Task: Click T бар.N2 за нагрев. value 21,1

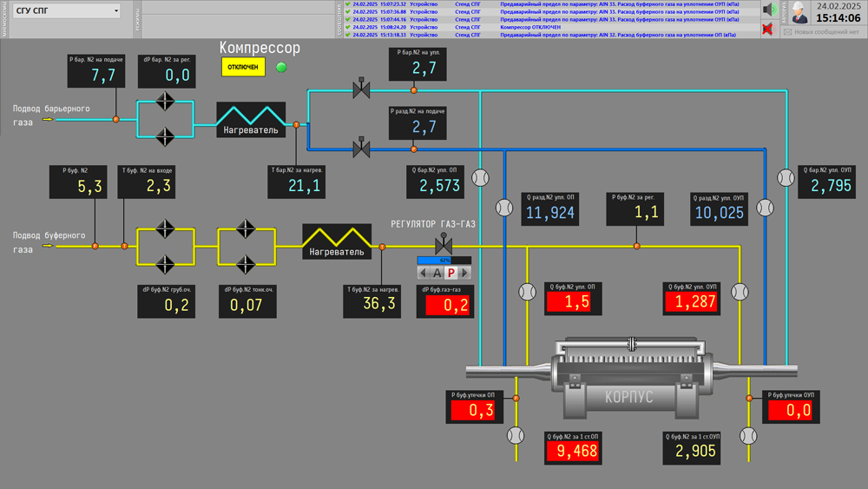Action: [x=304, y=186]
